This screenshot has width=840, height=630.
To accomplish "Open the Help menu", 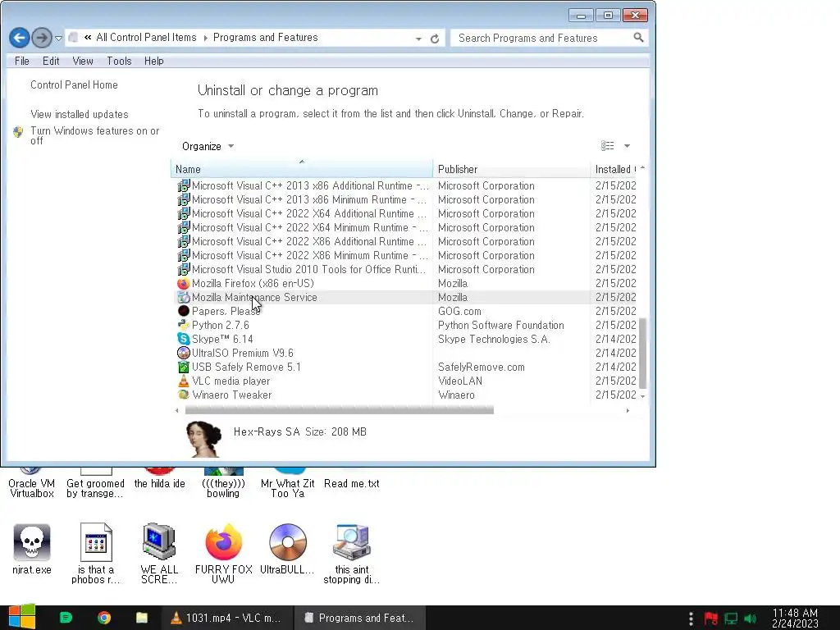I will 154,61.
